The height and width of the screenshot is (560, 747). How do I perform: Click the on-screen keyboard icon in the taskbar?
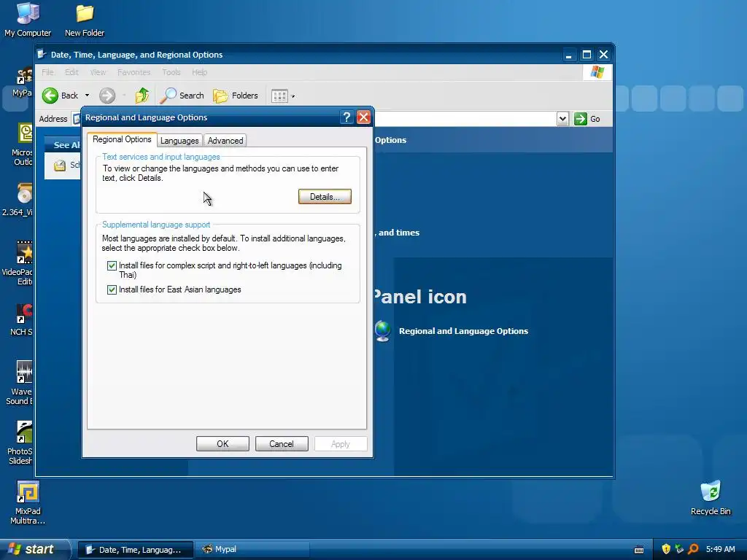(x=639, y=550)
